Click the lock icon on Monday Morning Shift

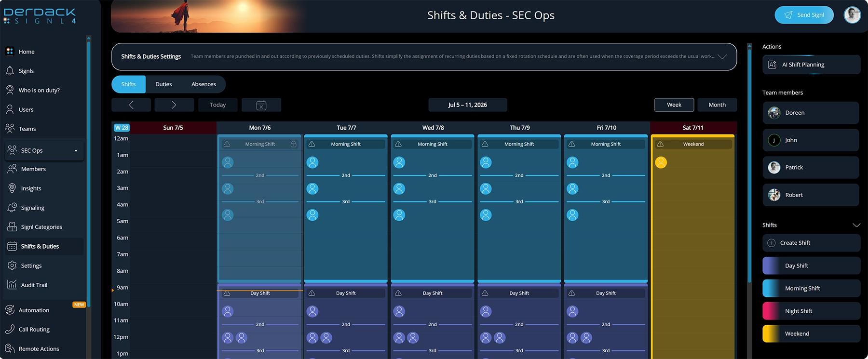pos(293,144)
